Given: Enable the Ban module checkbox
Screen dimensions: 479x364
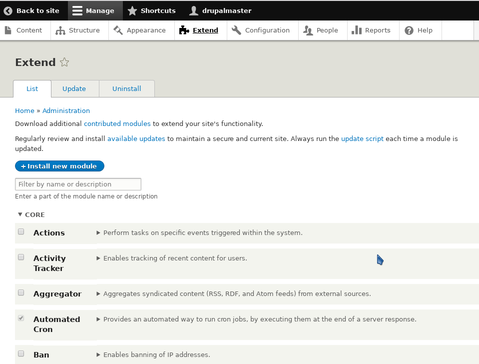Looking at the screenshot, I should click(x=21, y=354).
